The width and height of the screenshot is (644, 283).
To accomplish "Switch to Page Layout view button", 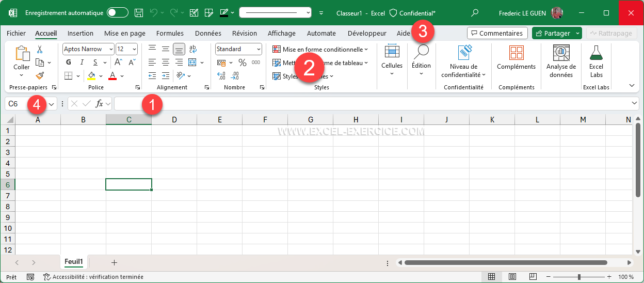I will [512, 277].
